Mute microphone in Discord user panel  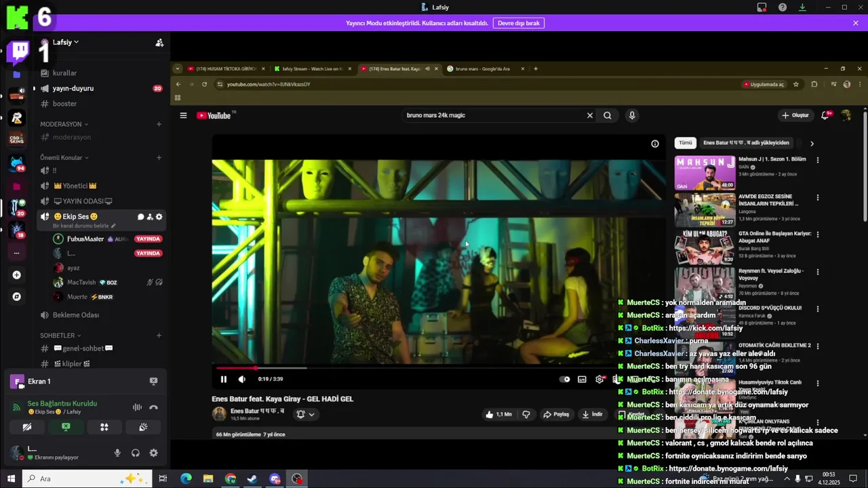point(117,453)
